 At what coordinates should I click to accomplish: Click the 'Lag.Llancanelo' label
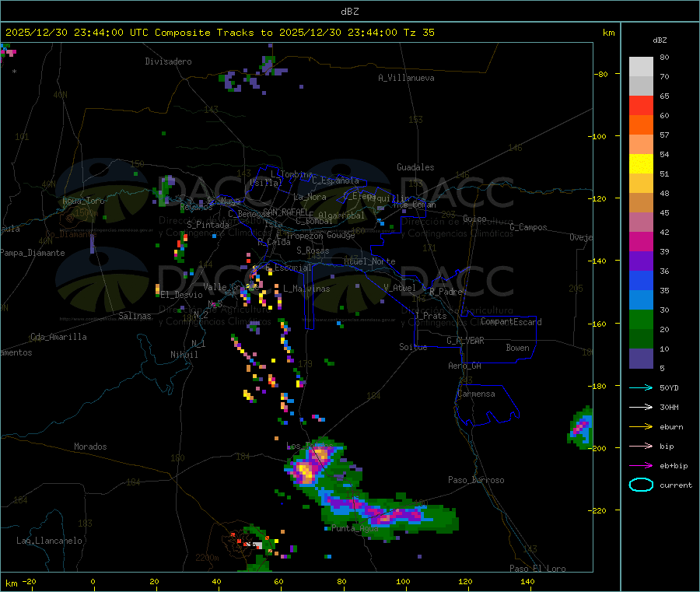point(49,541)
